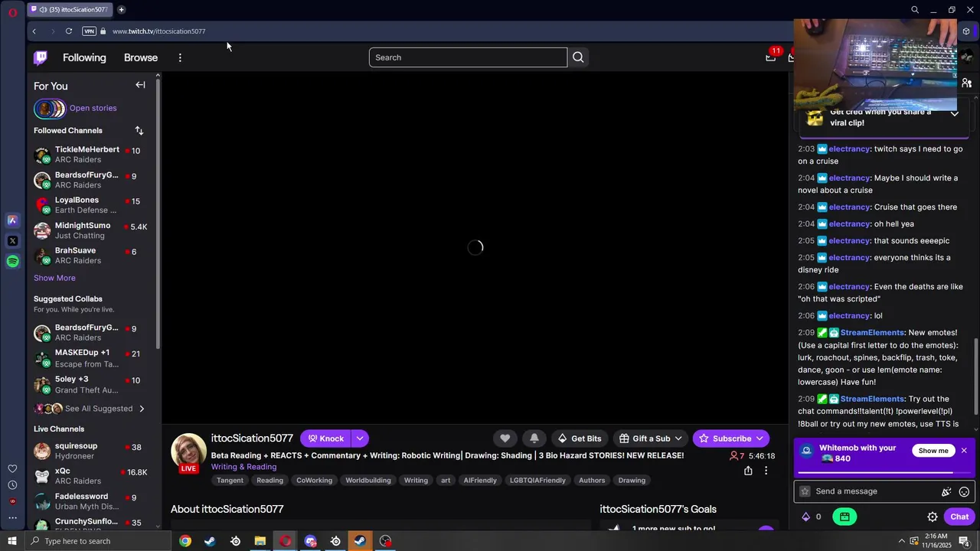980x551 pixels.
Task: Open File Explorer from the taskbar
Action: click(260, 541)
